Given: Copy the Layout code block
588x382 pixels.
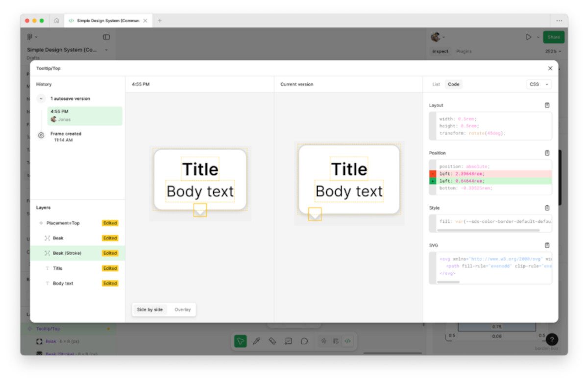Looking at the screenshot, I should (547, 105).
